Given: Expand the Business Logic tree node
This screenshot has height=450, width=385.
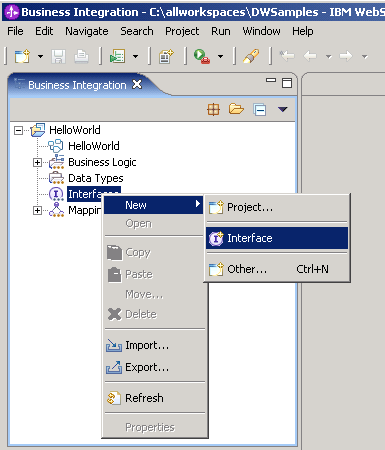Looking at the screenshot, I should 37,163.
